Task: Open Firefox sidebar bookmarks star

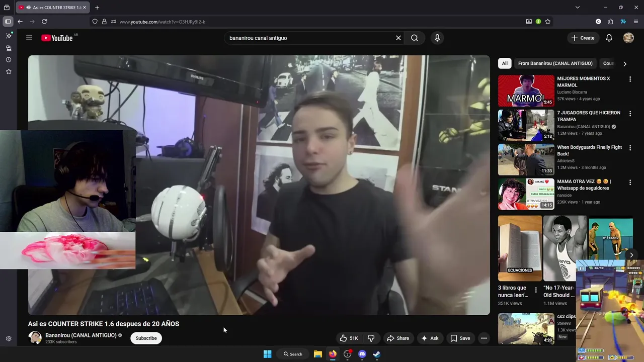Action: click(x=9, y=72)
